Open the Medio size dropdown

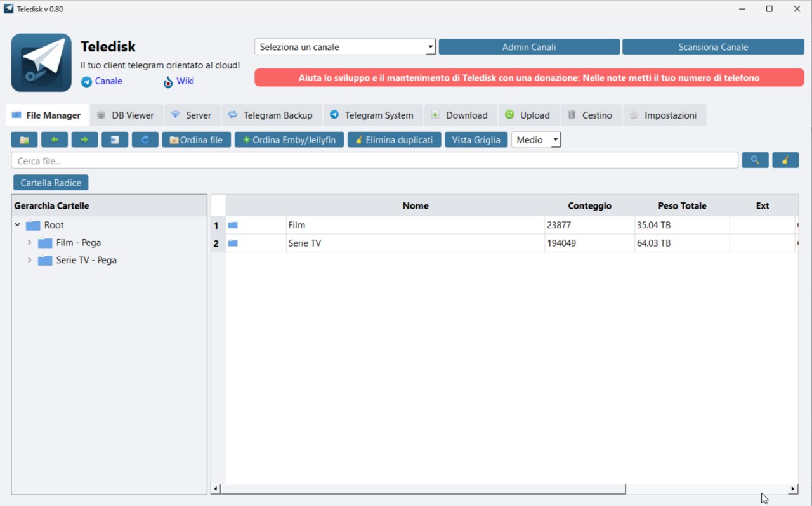(x=536, y=139)
